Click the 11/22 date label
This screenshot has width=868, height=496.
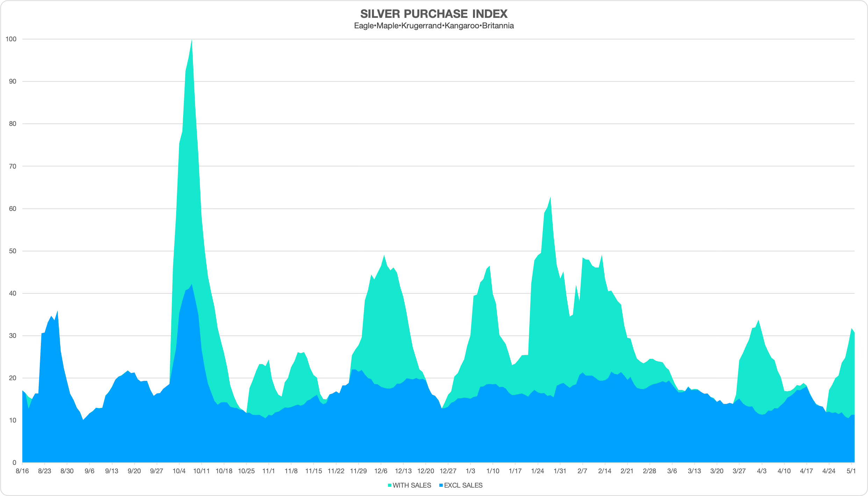[x=336, y=471]
